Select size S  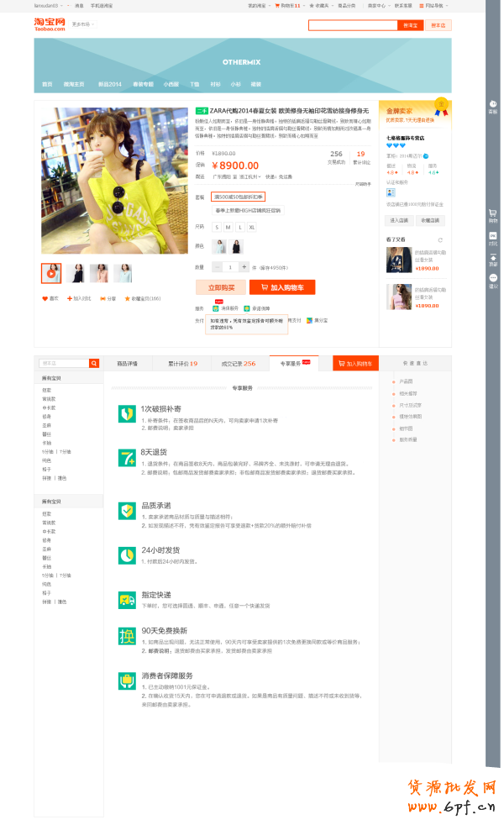click(217, 228)
